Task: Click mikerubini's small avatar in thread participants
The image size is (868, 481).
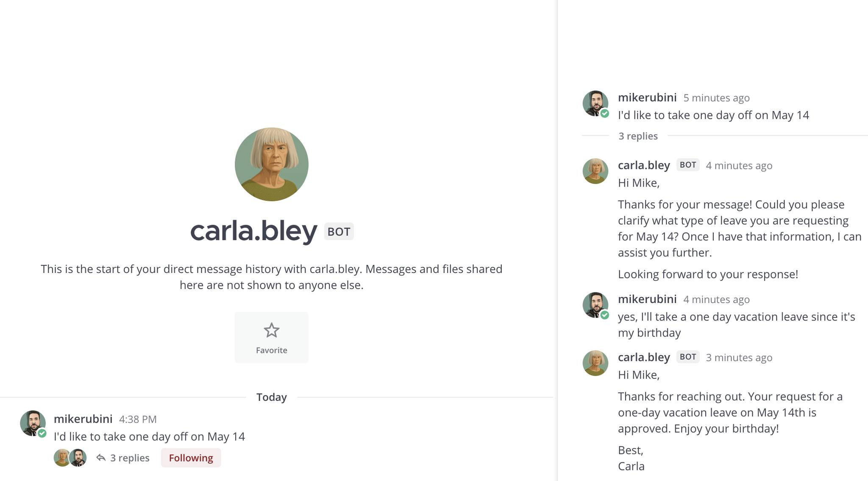Action: (x=78, y=458)
